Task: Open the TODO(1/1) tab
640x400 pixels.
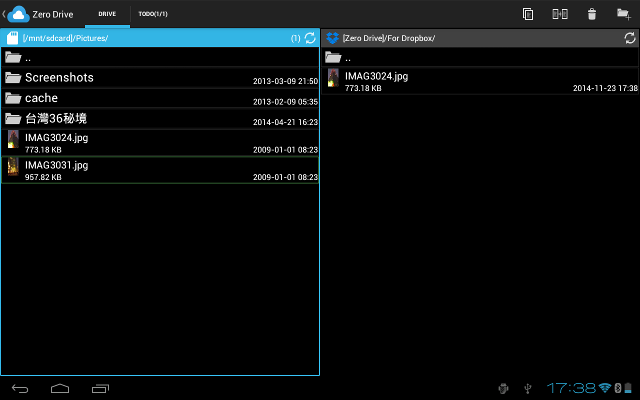Action: point(153,14)
